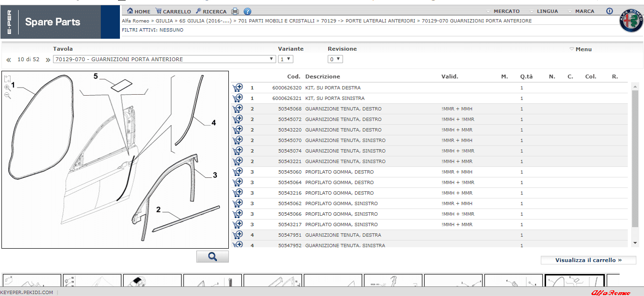Viewport: 644px width, 296px height.
Task: Click GUARNIZIONE TENUTA, DESTRA description text
Action: click(343, 235)
